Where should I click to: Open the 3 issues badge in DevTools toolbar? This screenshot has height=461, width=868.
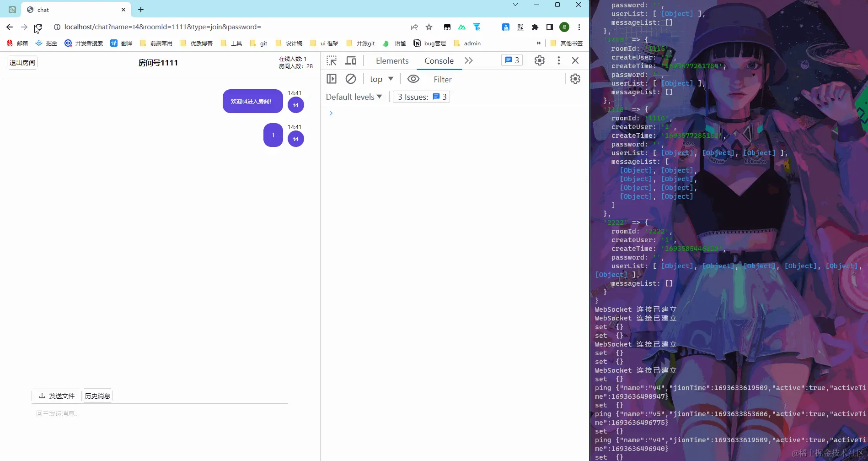coord(512,60)
